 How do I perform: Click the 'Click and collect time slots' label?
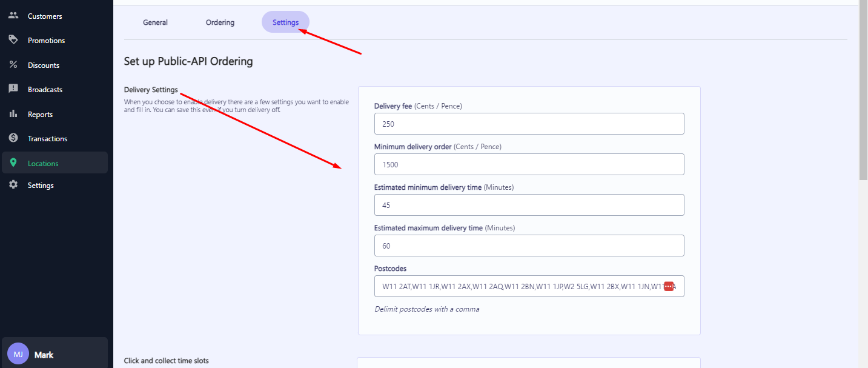point(166,361)
